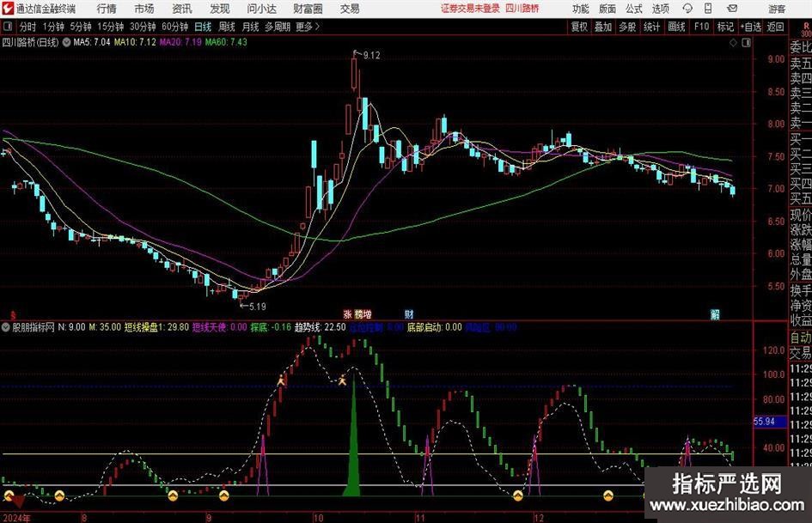
Task: Toggle the side panel icon beside the diamond
Action: click(746, 43)
